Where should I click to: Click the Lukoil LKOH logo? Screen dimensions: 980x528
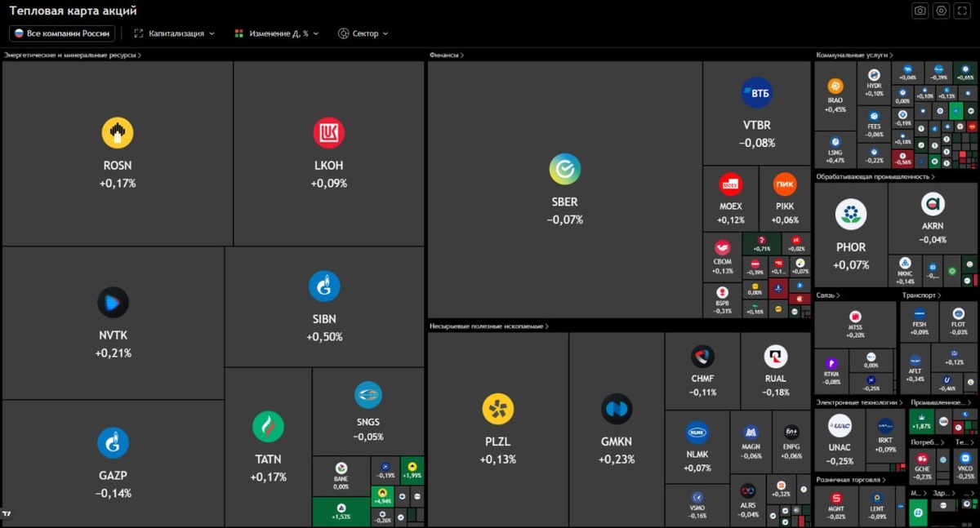click(329, 133)
